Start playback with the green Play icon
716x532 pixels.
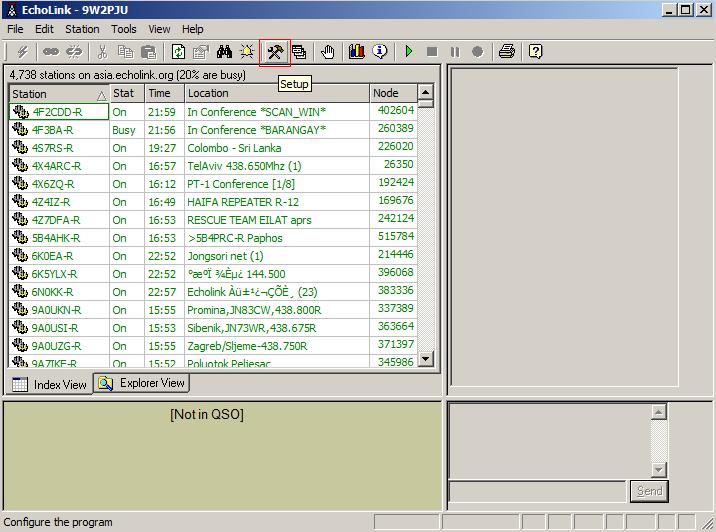pos(409,52)
